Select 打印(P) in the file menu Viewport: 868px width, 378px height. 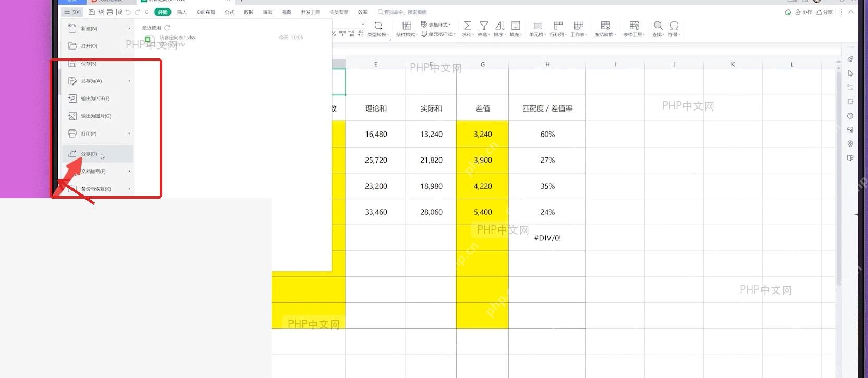click(98, 133)
